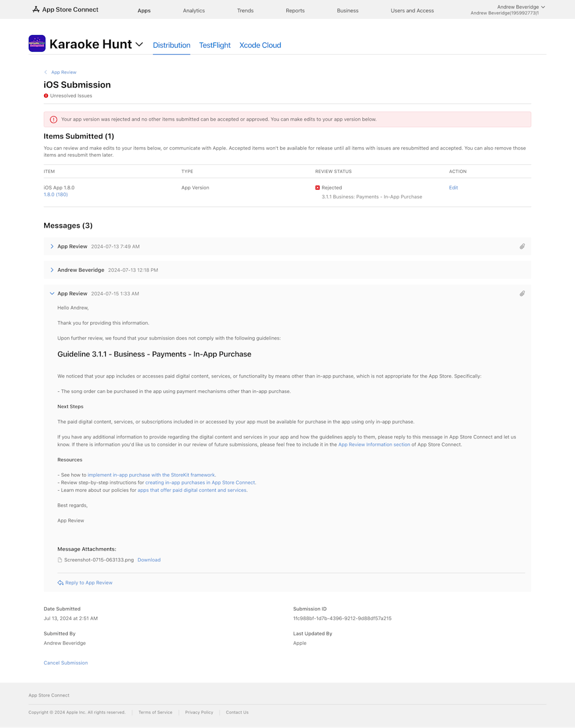Screen dimensions: 575x728
Task: Open the Xcode Cloud tab
Action: coord(260,45)
